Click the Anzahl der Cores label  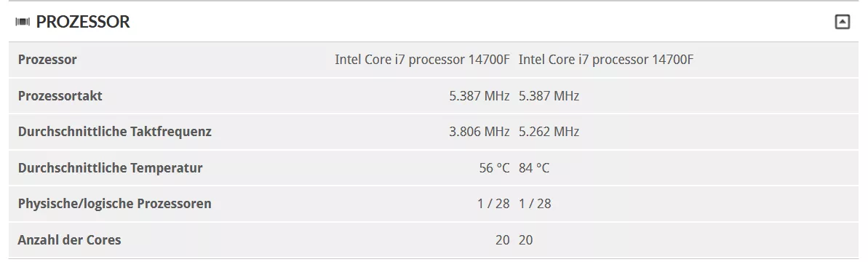[69, 240]
